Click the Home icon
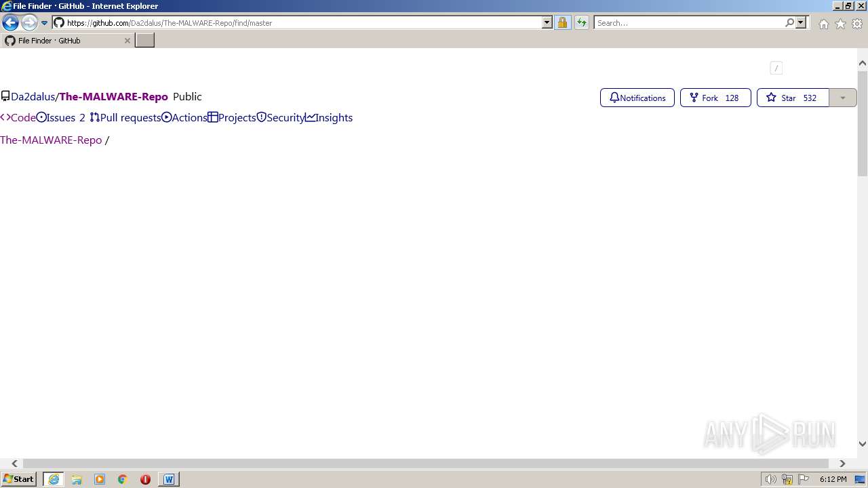The width and height of the screenshot is (868, 488). [x=823, y=24]
